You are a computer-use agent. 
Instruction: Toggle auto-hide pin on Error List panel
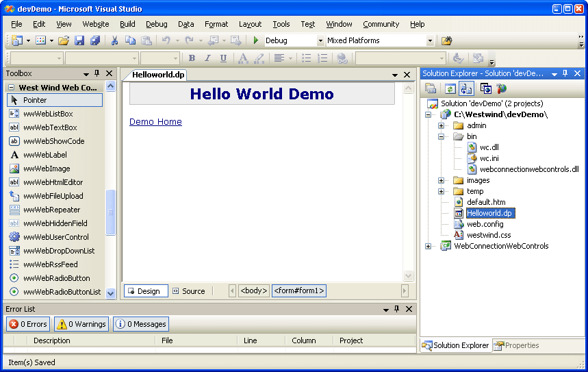396,309
